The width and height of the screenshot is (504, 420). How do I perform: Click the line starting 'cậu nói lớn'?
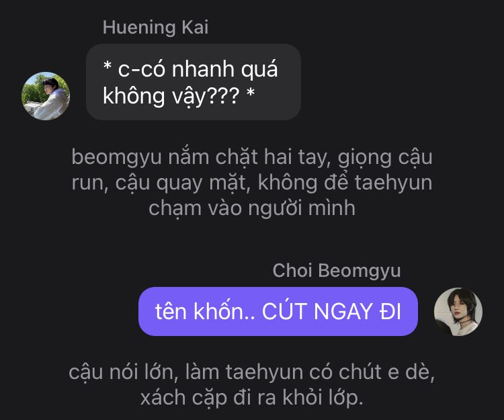click(252, 372)
